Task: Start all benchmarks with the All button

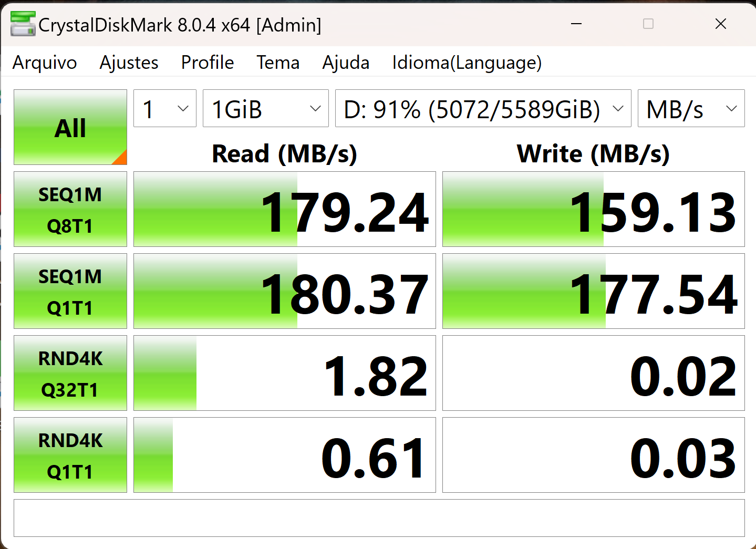Action: pos(70,127)
